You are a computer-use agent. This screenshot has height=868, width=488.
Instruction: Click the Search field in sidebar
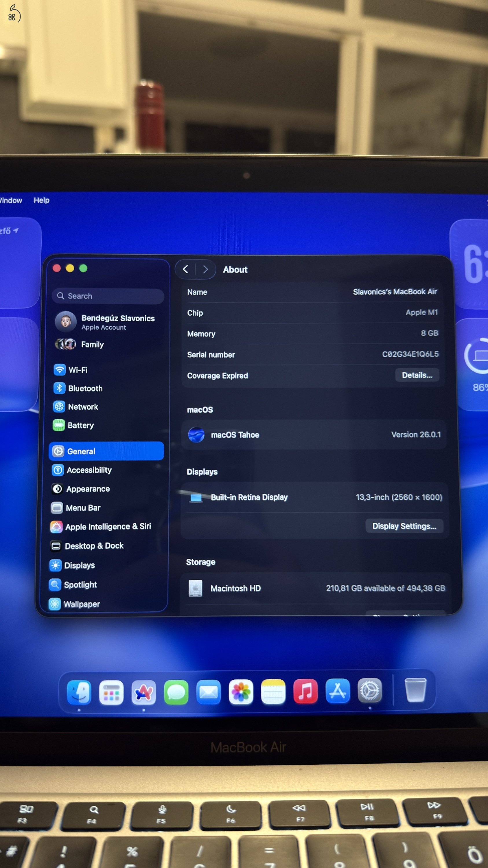point(108,296)
